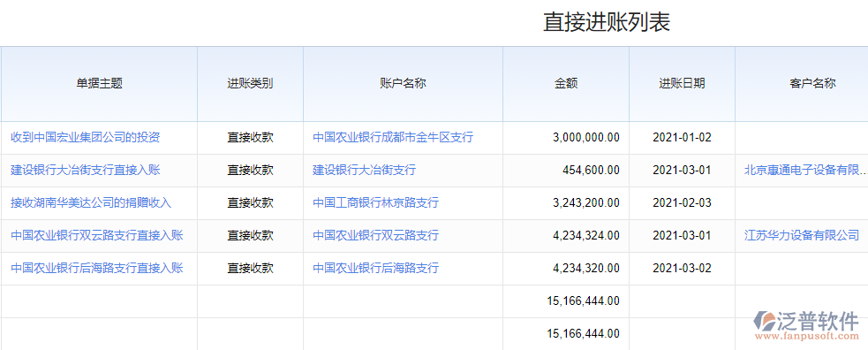The width and height of the screenshot is (868, 350).
Task: Click account 中国工商银行林京路支行
Action: pyautogui.click(x=376, y=202)
